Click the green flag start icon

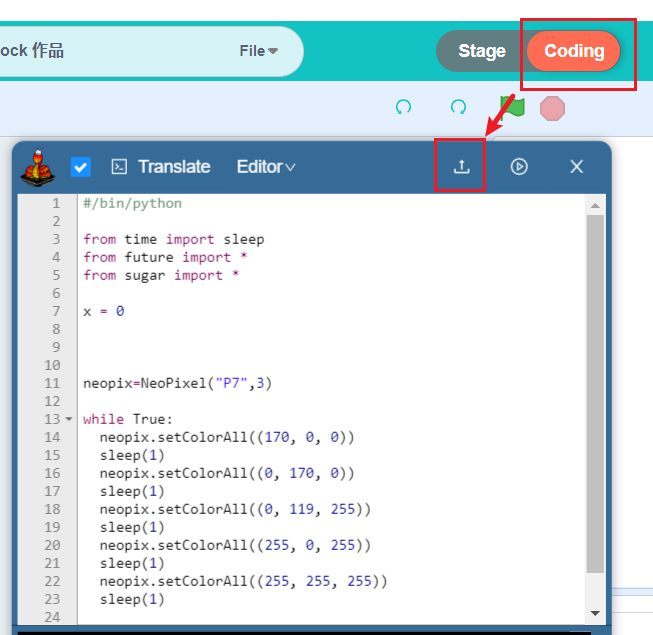pos(513,107)
